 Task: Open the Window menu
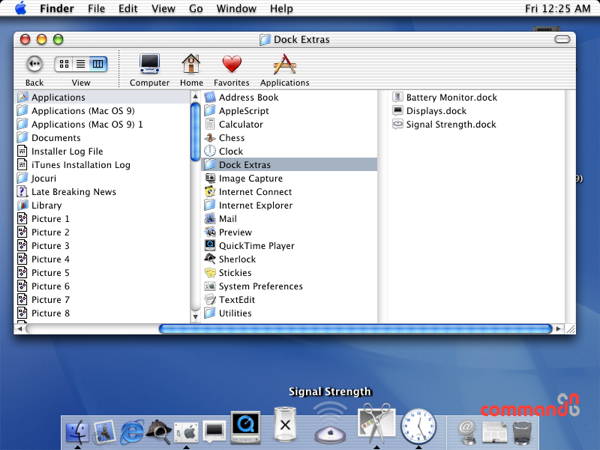[236, 8]
